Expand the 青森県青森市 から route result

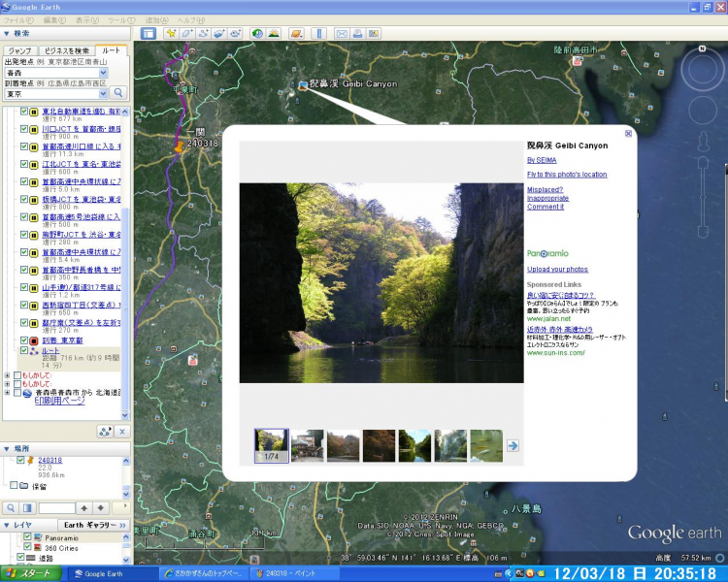[x=7, y=393]
